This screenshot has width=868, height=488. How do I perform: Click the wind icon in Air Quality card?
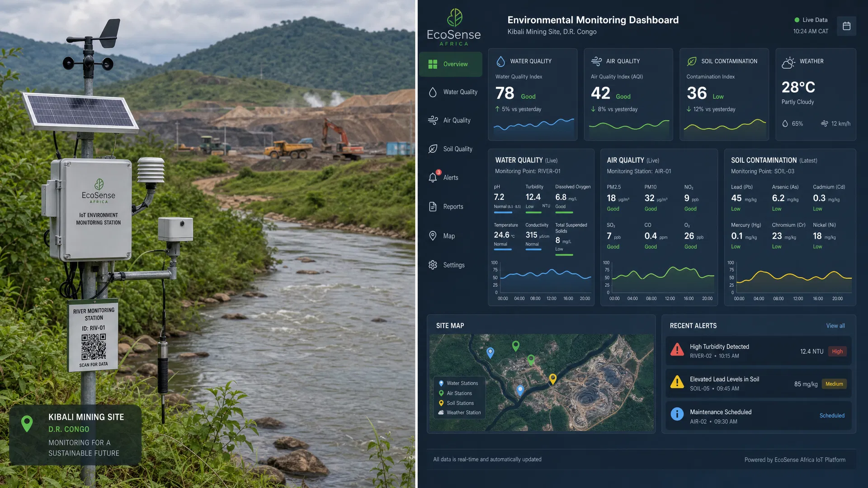596,61
